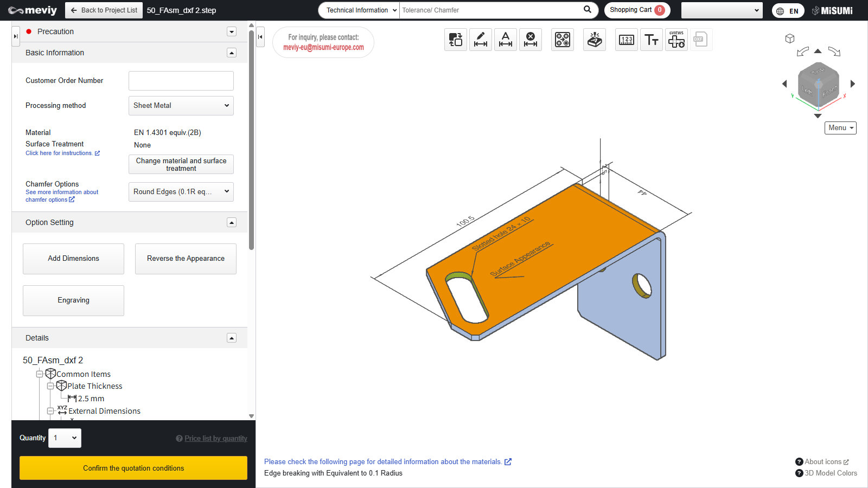This screenshot has width=868, height=488.
Task: Click the pencil edit dimension tool
Action: coord(480,40)
